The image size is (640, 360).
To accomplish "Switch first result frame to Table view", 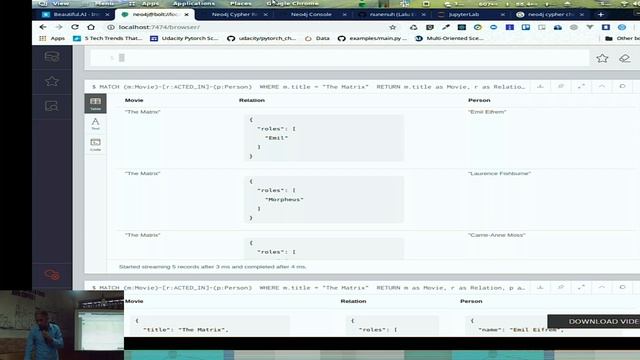I will point(96,103).
